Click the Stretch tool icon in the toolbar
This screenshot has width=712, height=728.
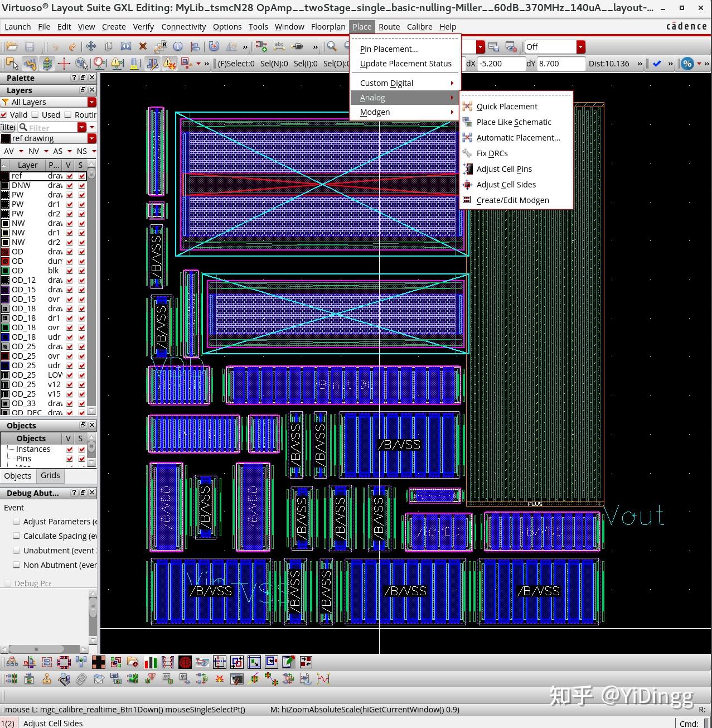tap(127, 46)
